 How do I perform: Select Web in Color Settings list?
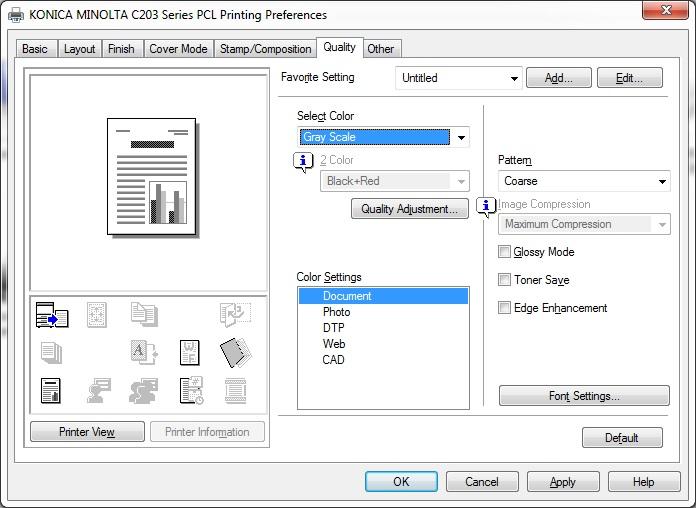[x=383, y=344]
